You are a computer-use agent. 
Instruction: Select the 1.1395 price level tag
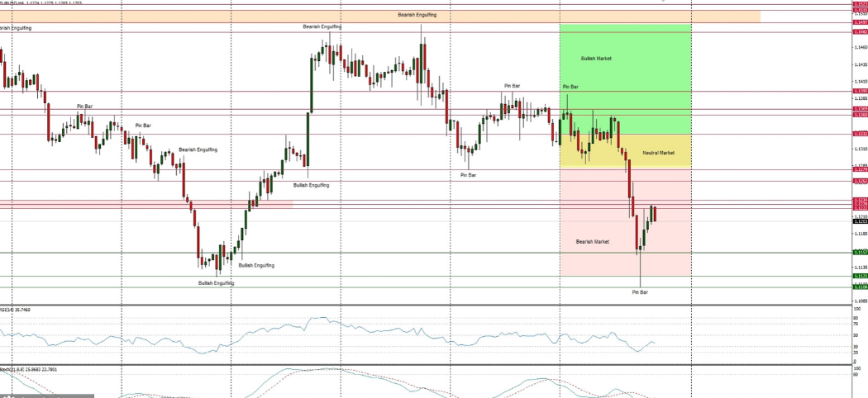859,92
